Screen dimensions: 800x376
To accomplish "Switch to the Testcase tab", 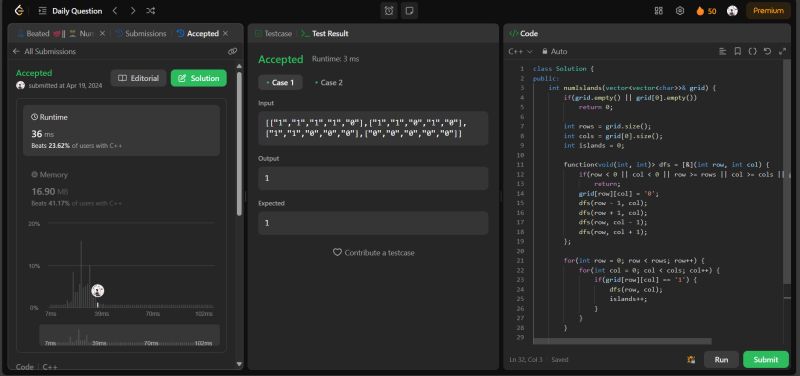I will pyautogui.click(x=273, y=34).
